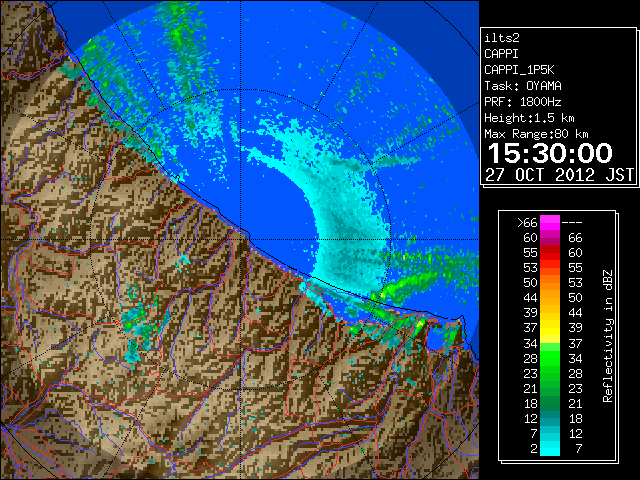Pick the cyan swatch at the bottom of the legend
Viewport: 640px width, 480px height.
(550, 449)
